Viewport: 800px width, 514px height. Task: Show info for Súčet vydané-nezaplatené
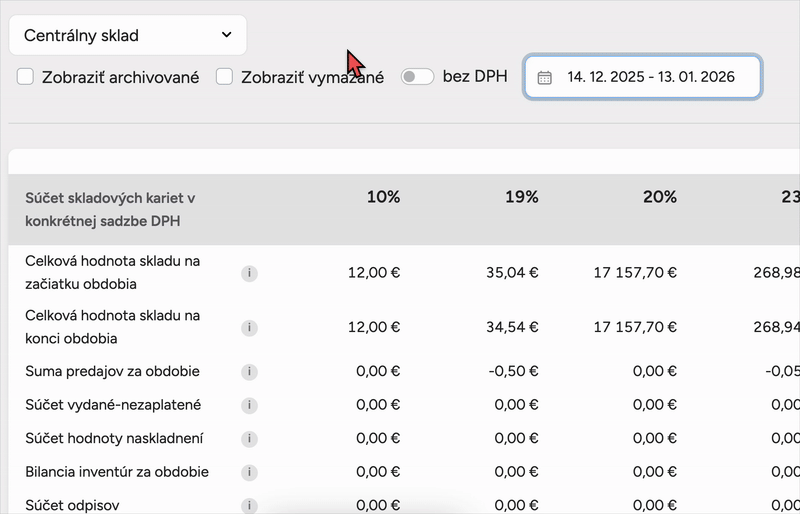coord(249,405)
